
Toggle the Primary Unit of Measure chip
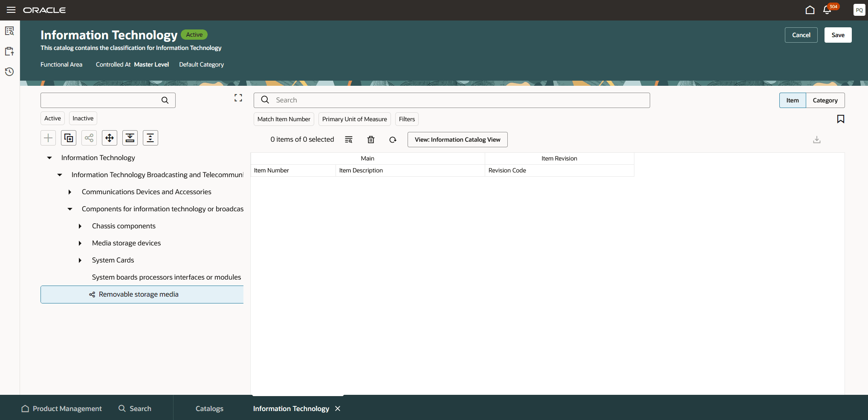tap(355, 119)
